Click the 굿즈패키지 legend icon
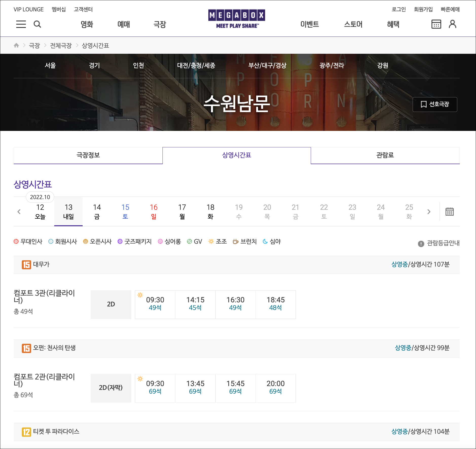The image size is (476, 449). 120,241
